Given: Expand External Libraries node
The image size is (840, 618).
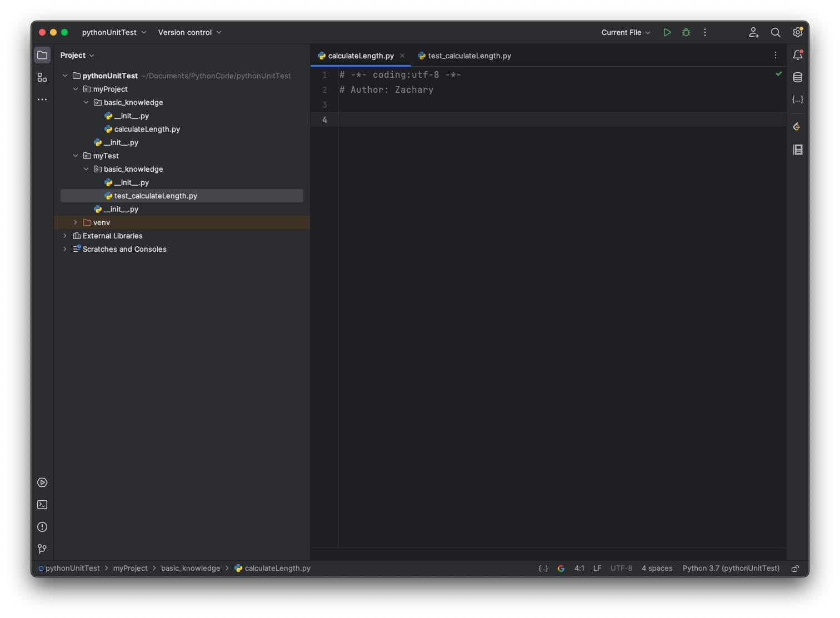Looking at the screenshot, I should point(65,236).
